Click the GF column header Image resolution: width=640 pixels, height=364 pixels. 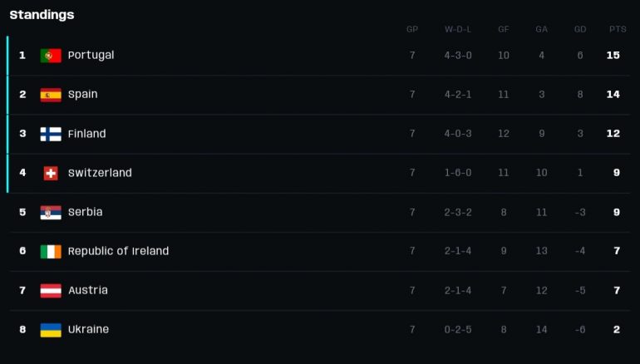(x=504, y=29)
